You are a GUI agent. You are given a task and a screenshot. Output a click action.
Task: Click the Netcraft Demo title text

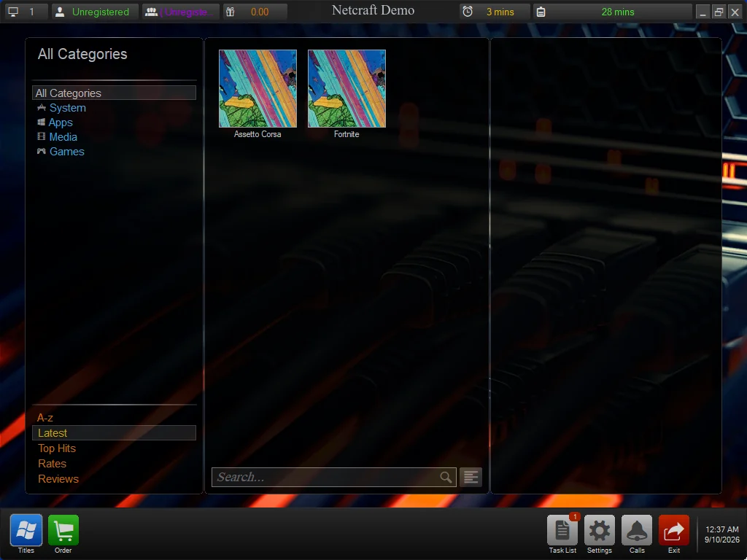373,10
